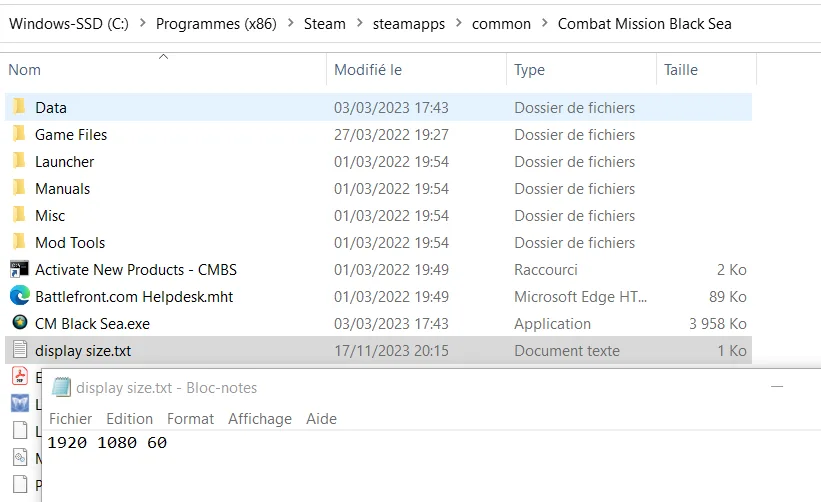Navigate to Steam in breadcrumb
Viewport: 821px width, 502px height.
[x=325, y=24]
